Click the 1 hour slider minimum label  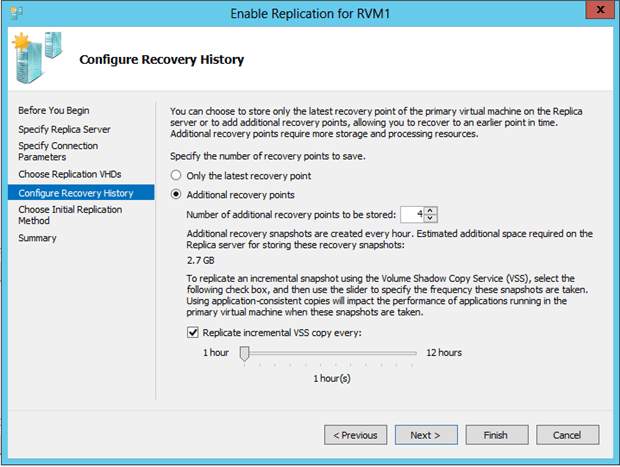(x=216, y=352)
